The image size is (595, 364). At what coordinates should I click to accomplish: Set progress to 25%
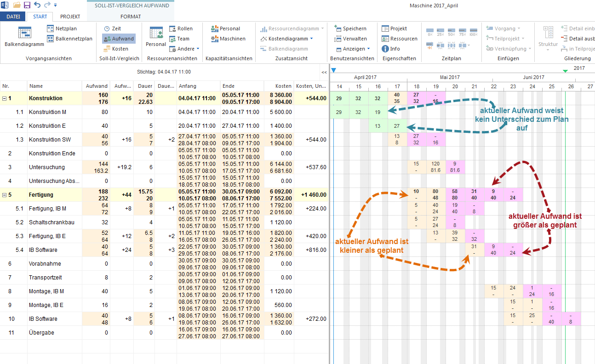pyautogui.click(x=441, y=32)
